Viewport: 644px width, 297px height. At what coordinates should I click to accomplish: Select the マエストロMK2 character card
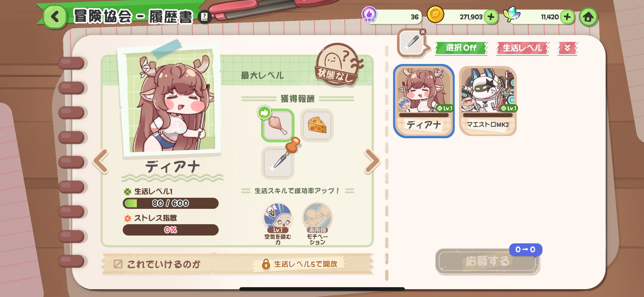click(x=488, y=101)
